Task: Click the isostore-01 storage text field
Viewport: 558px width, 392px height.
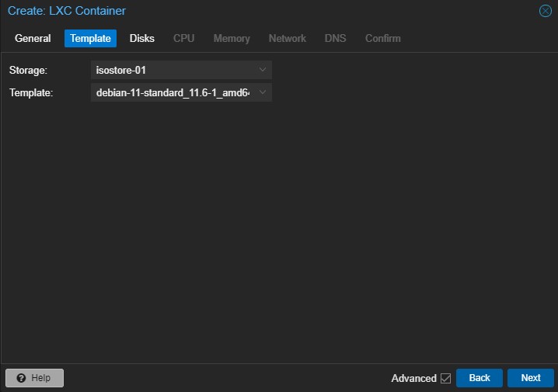Action: coord(171,70)
